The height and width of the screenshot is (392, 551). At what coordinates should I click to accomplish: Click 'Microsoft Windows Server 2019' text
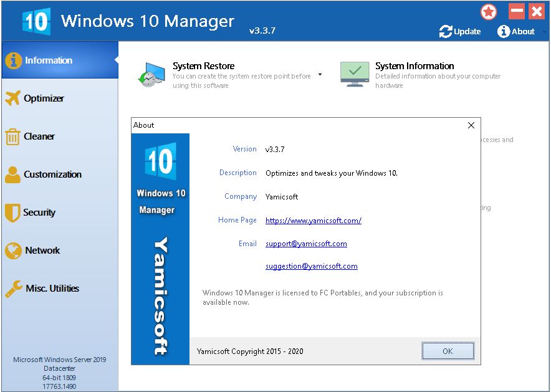point(59,360)
